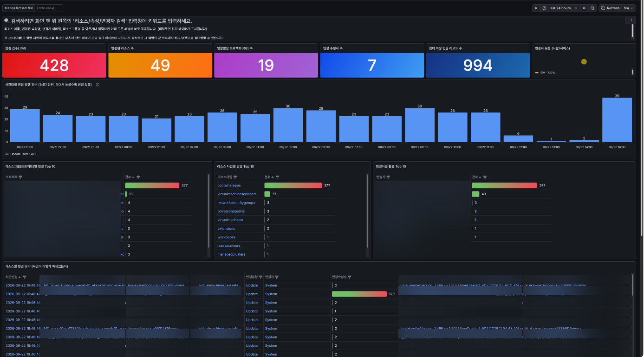Filter the 변경속성수 column in summary table

[350, 277]
